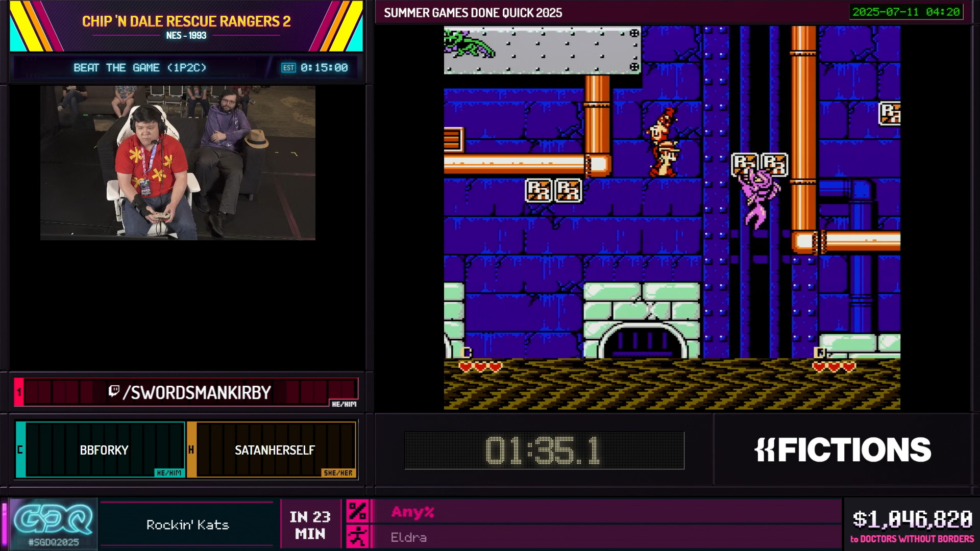The height and width of the screenshot is (551, 980).
Task: Click the GDQ logo in the bottom corner
Action: pyautogui.click(x=53, y=520)
